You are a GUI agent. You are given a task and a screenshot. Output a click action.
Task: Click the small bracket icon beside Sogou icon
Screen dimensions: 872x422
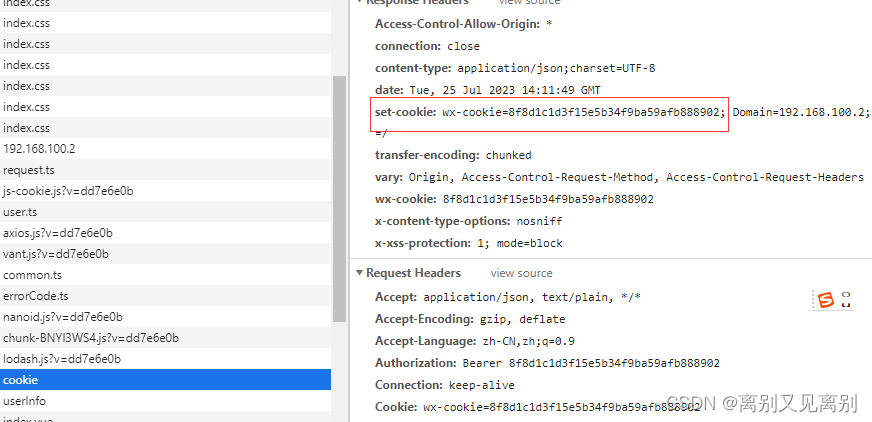click(846, 300)
